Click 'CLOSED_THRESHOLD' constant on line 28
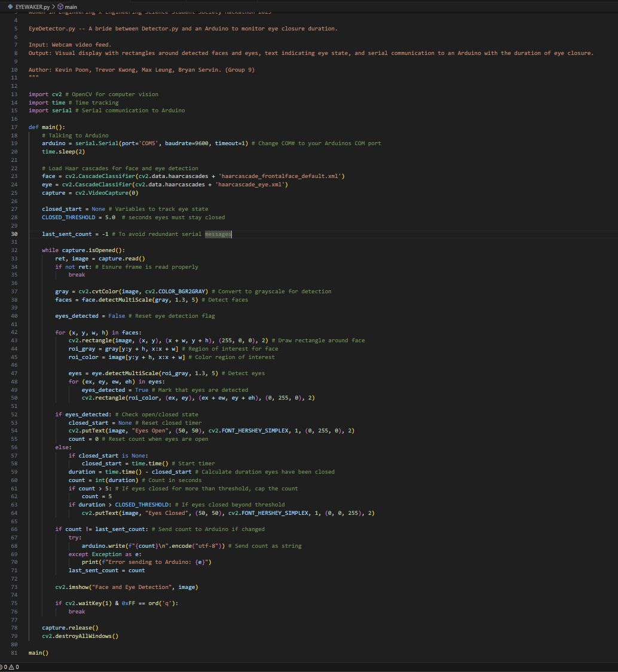Screen dimensions: 618x672 tap(69, 217)
